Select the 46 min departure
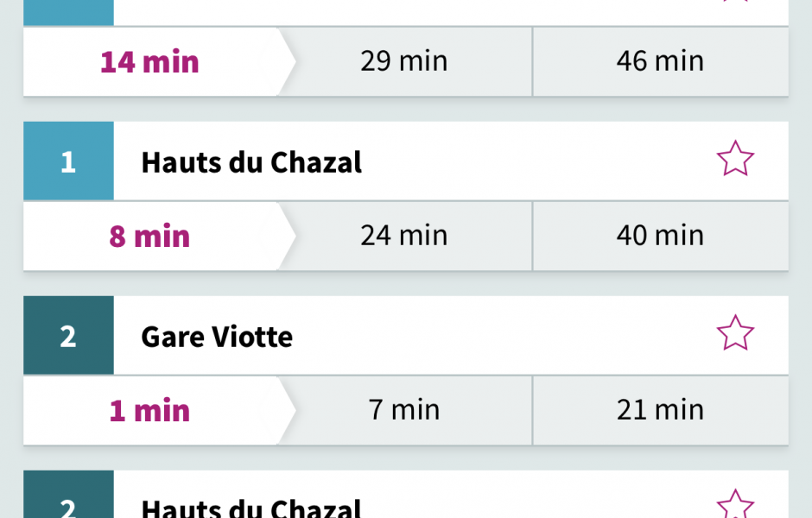The width and height of the screenshot is (812, 518). coord(660,61)
